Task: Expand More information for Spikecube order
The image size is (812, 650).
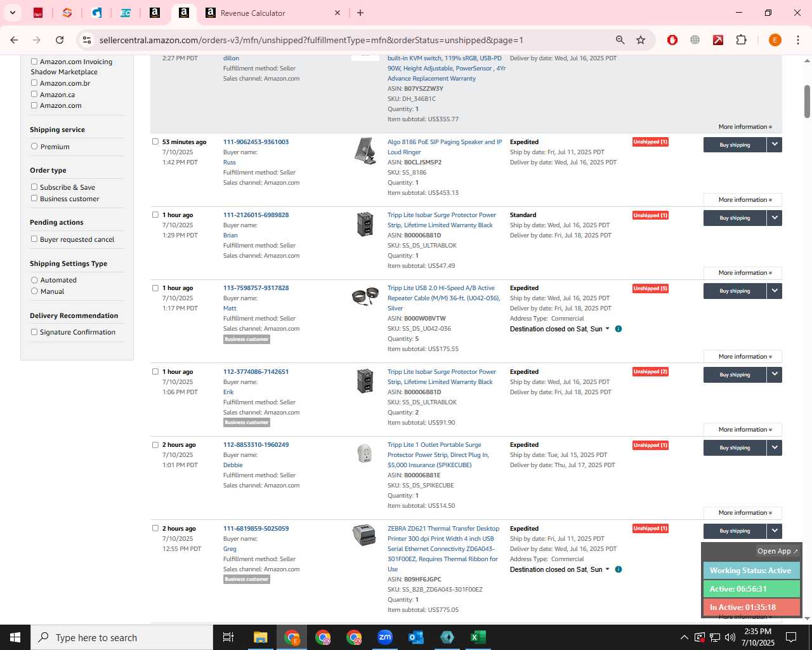Action: 742,513
